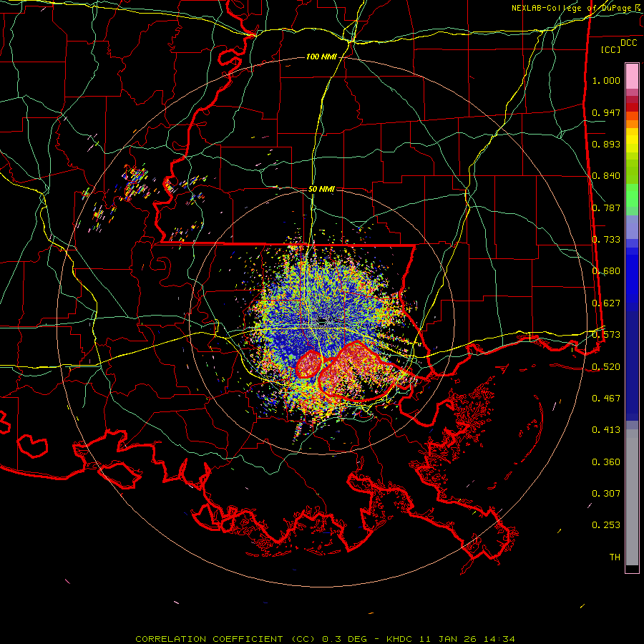Click the 100 NMI range ring label

(x=321, y=57)
